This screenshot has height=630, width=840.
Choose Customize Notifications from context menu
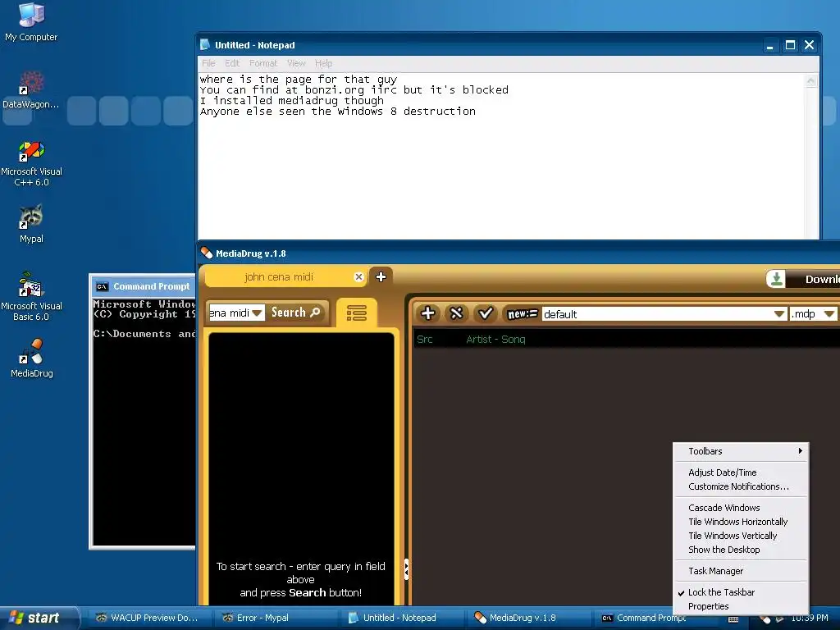(x=741, y=486)
